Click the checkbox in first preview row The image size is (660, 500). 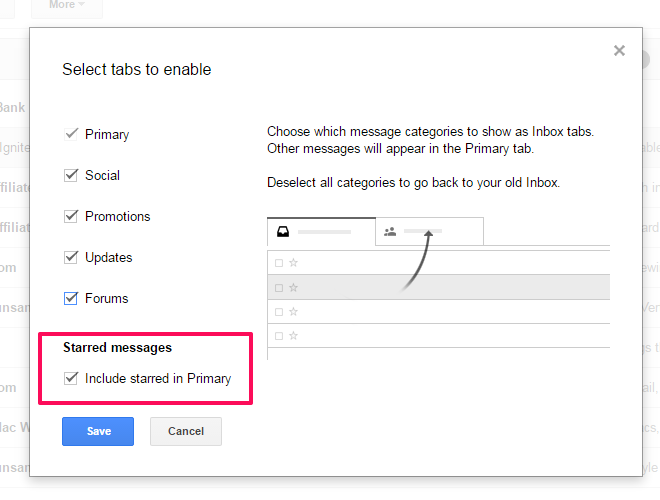coord(279,263)
